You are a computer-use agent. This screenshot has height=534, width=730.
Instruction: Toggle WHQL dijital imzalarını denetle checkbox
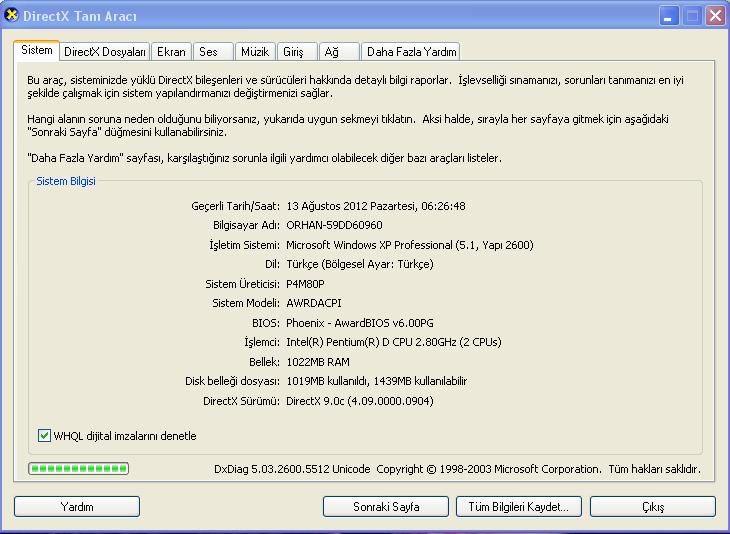tap(44, 436)
